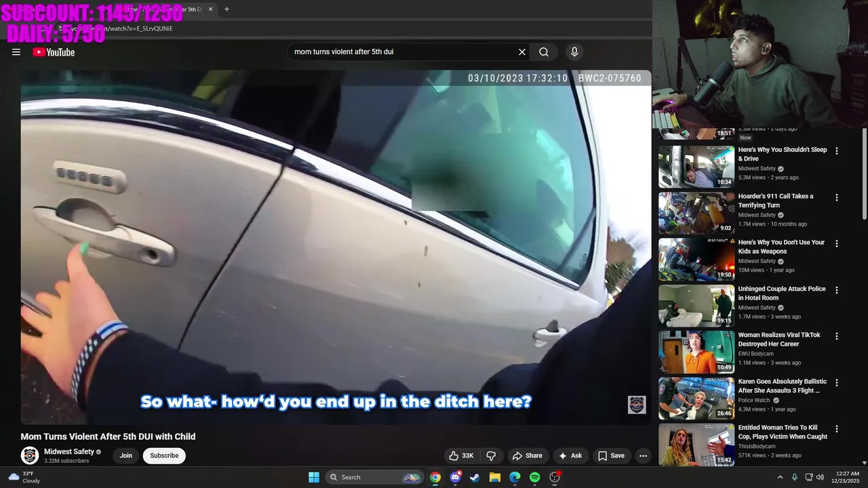Open thumbnail of Shouldn't Sleep & Drive video
The height and width of the screenshot is (488, 868).
tap(696, 167)
